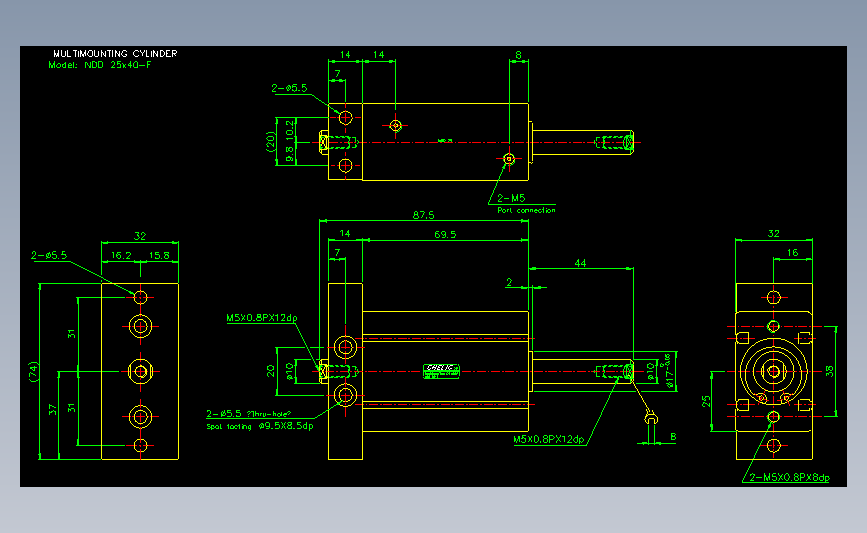This screenshot has height=533, width=867.
Task: Click the "2-M5" port callout
Action: coord(511,198)
